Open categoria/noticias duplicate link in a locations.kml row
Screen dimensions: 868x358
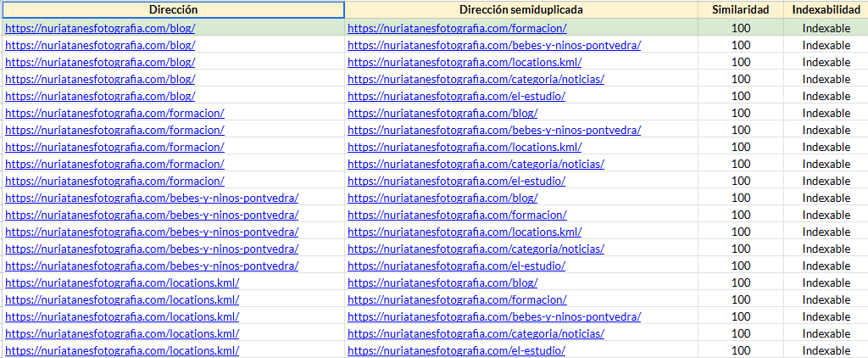point(476,333)
